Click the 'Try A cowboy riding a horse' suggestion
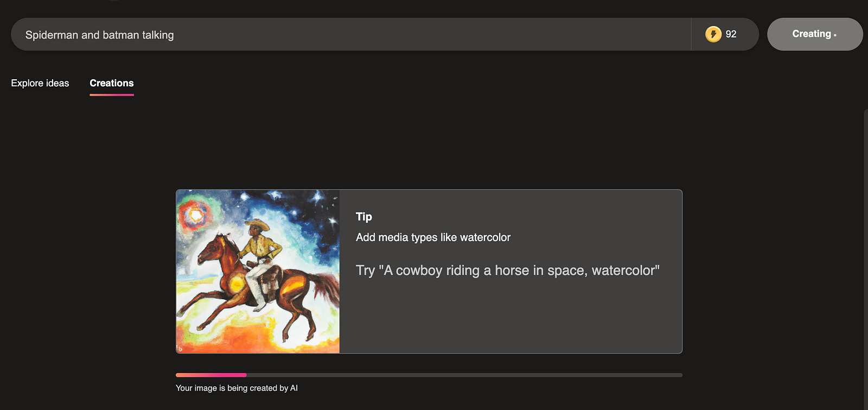 tap(507, 270)
